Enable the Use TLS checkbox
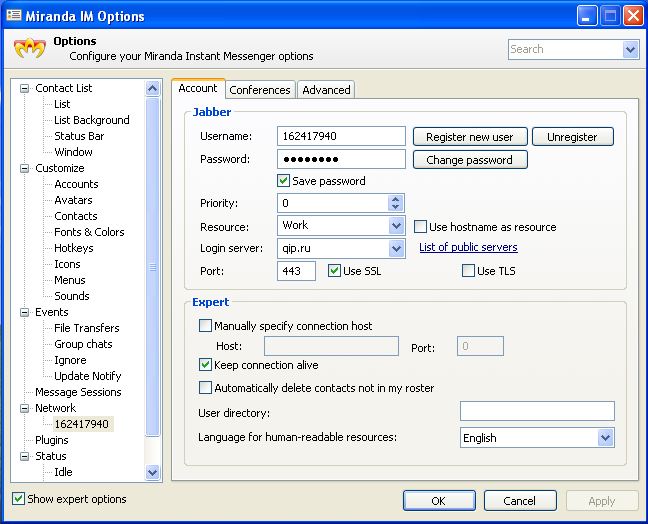Screen dimensions: 648x524 tap(468, 271)
